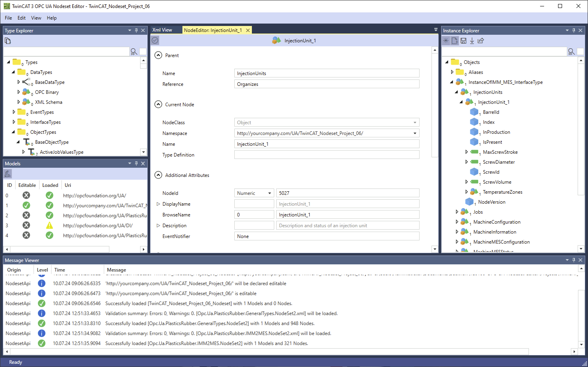Click the Models panel horizontal scrollbar
The height and width of the screenshot is (367, 588).
(59, 249)
